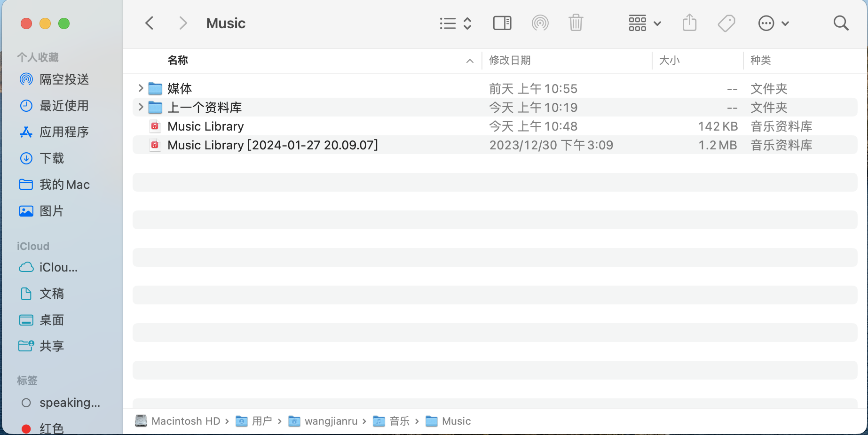Click the 最近使用 clock sidebar icon

point(26,105)
